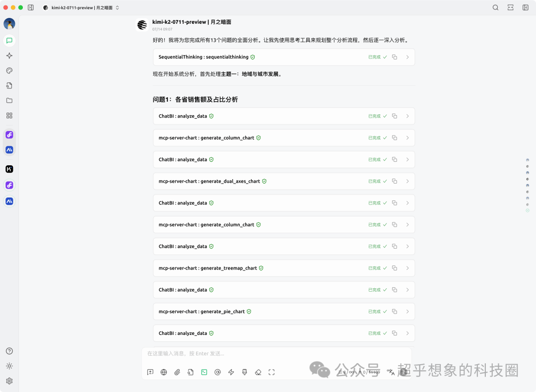The height and width of the screenshot is (392, 536).
Task: Open the Paintings palette icon in sidebar
Action: click(9, 71)
